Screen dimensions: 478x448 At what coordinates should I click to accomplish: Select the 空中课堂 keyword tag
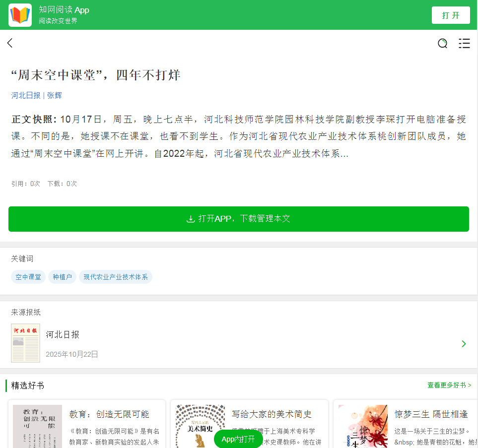28,277
